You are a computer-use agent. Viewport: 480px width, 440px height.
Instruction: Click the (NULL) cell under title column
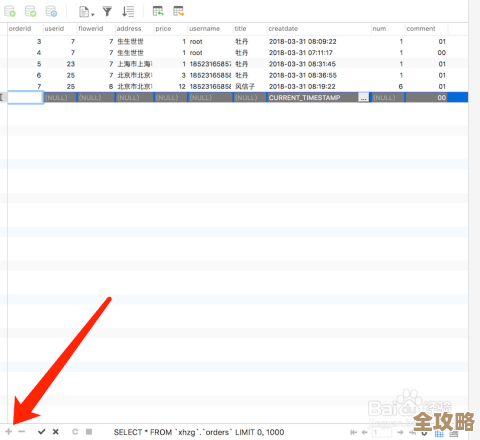250,98
